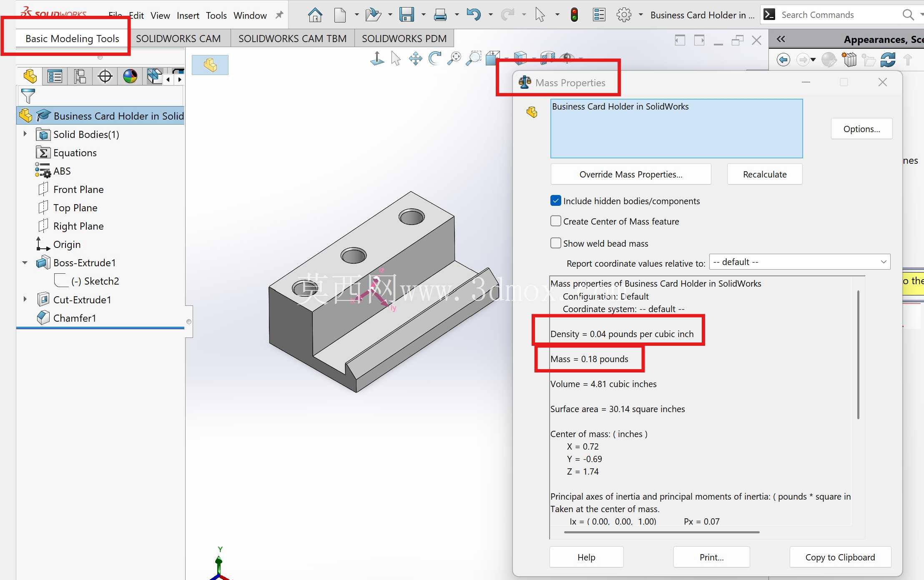
Task: Click the search magnifier icon
Action: point(908,15)
